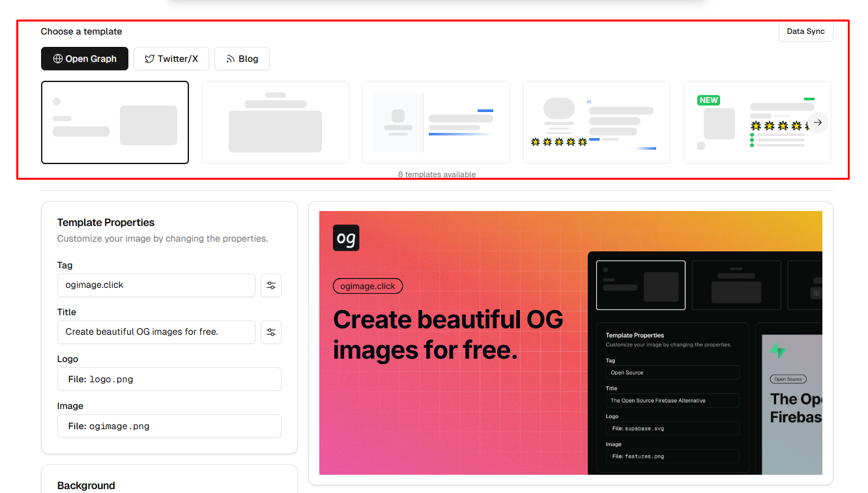Open the Tag field settings sliders icon
Image resolution: width=868 pixels, height=493 pixels.
tap(271, 285)
